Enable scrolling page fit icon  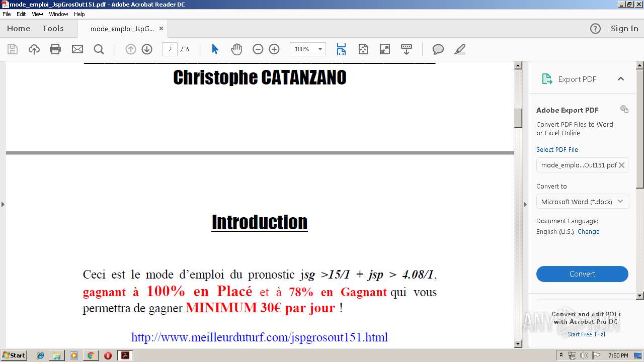[x=341, y=49]
